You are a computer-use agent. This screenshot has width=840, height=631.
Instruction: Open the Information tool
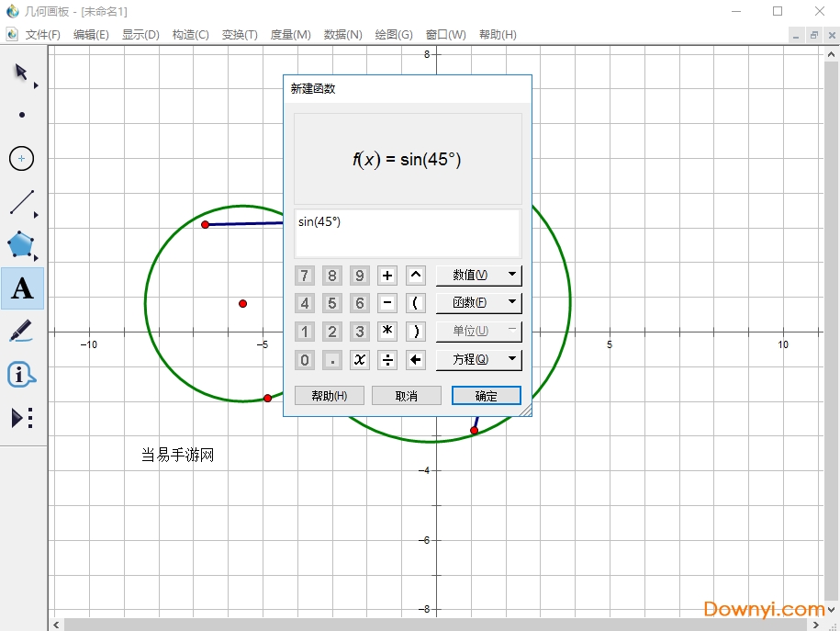pos(22,375)
